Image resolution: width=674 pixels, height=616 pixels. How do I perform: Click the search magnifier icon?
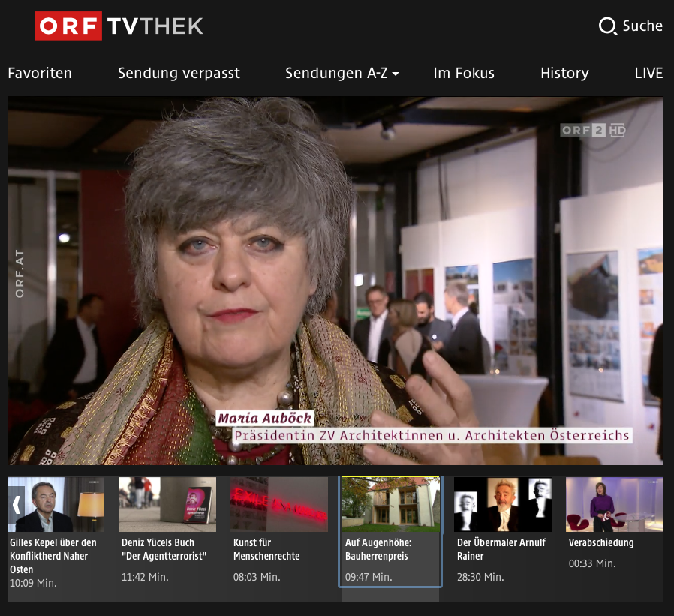pyautogui.click(x=607, y=26)
